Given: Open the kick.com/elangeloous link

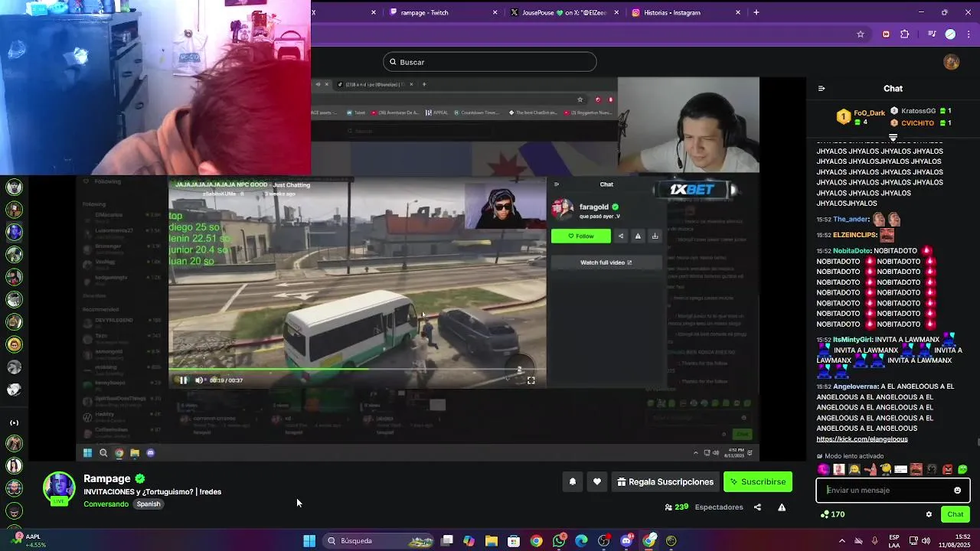Looking at the screenshot, I should [862, 439].
